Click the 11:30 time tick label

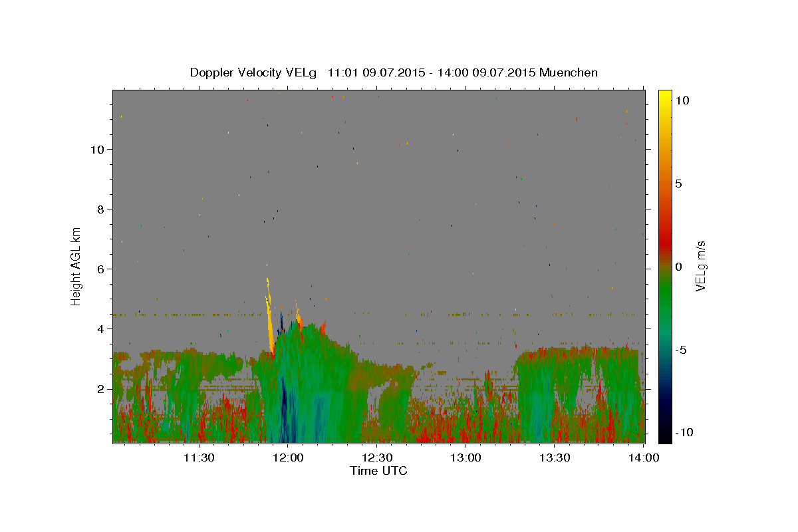[198, 458]
